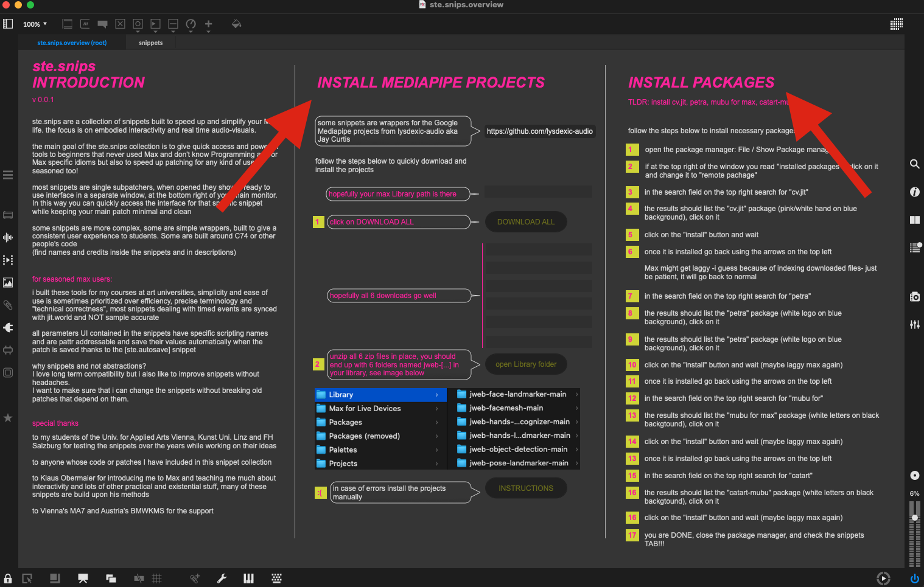Open the search magnifier in right sidebar
Image resolution: width=924 pixels, height=587 pixels.
[x=914, y=164]
